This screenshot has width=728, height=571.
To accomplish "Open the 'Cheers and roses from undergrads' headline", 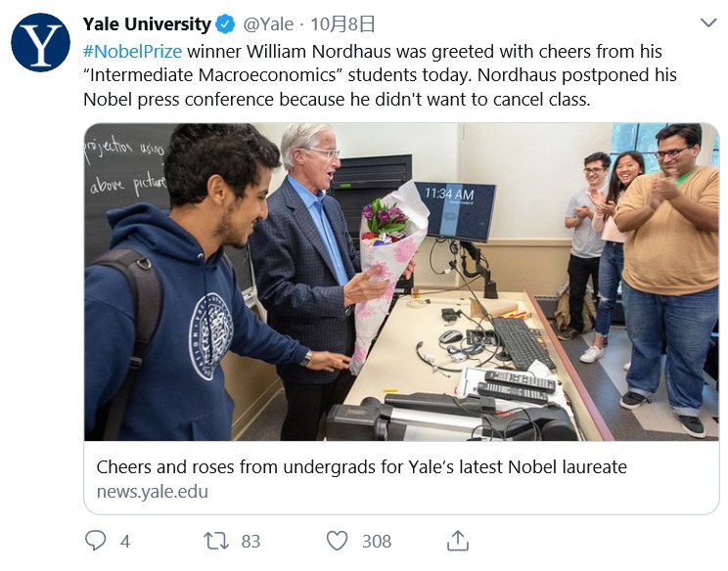I will 361,467.
